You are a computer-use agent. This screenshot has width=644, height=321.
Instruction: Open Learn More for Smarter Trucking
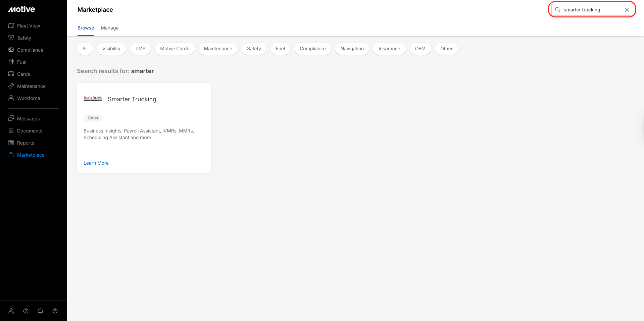click(x=96, y=163)
